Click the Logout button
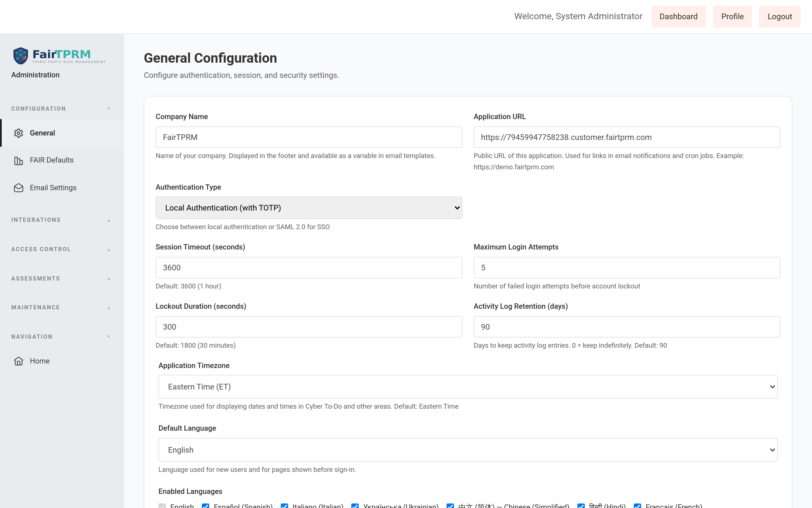812x508 pixels. [x=780, y=16]
